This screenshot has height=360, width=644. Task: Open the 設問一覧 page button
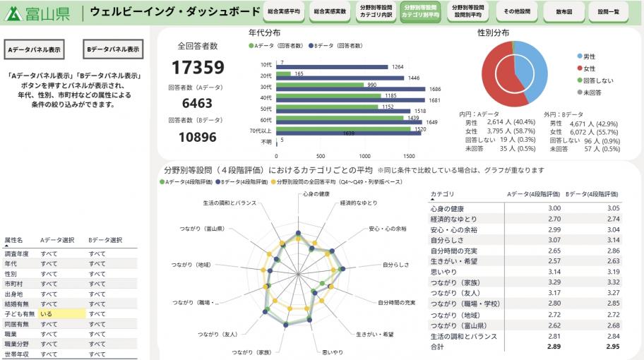[x=609, y=12]
